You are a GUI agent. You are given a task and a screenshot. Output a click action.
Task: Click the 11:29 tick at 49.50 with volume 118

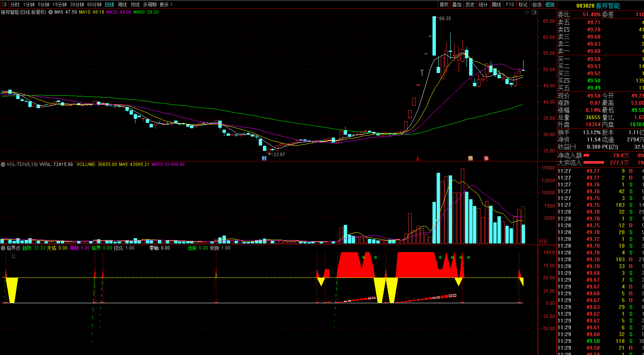tap(601, 341)
